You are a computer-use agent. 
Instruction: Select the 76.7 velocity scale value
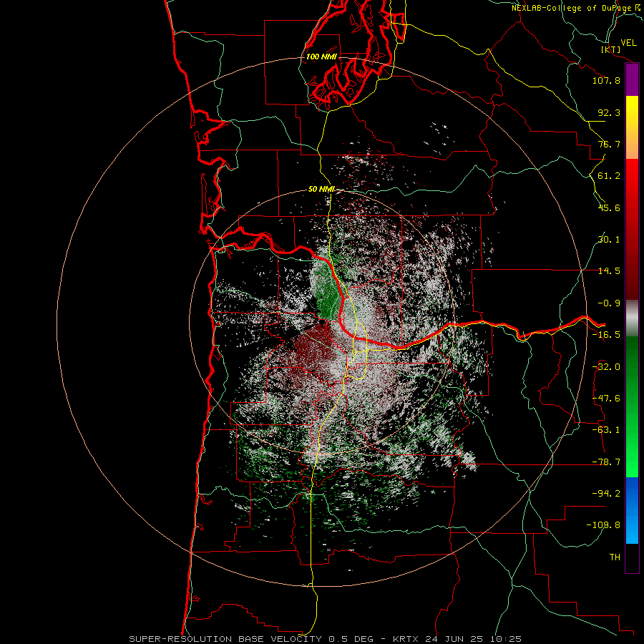[x=610, y=144]
